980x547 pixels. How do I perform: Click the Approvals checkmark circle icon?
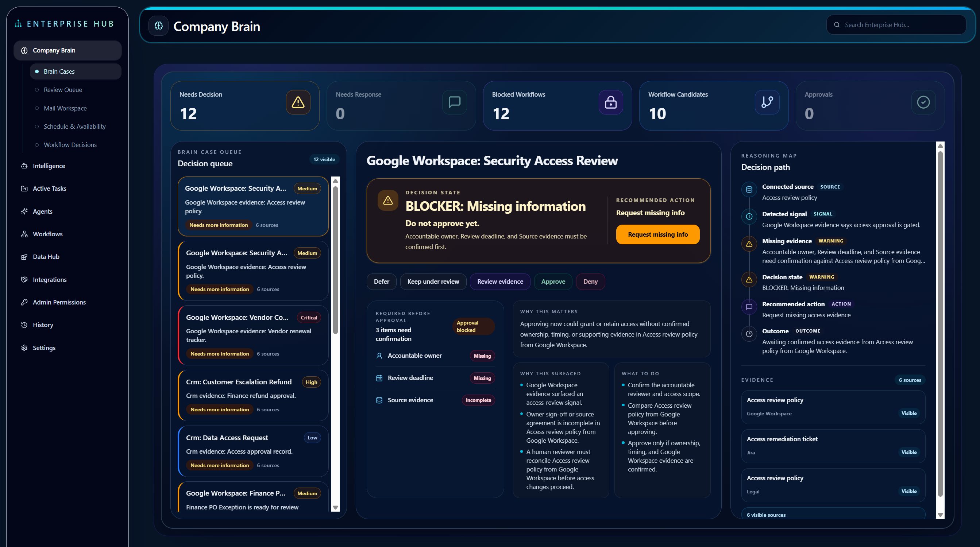(x=923, y=102)
